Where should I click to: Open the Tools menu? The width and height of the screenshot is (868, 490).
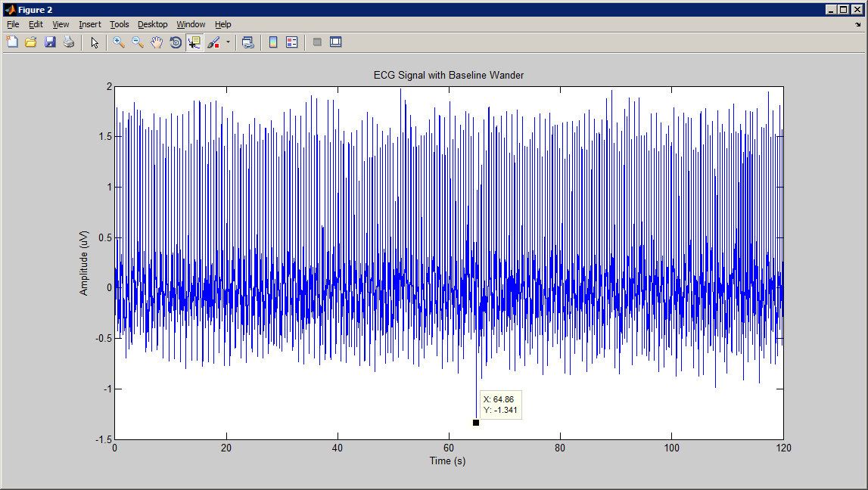point(119,24)
